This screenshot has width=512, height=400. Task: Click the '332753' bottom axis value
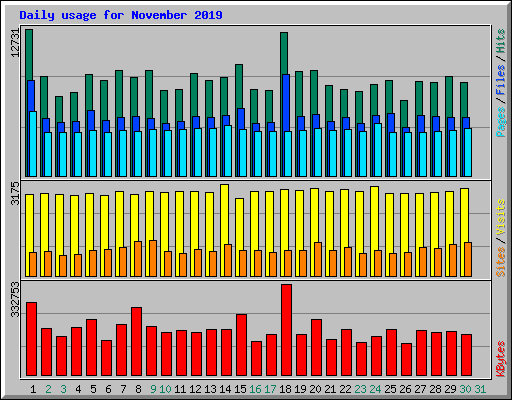[x=15, y=299]
